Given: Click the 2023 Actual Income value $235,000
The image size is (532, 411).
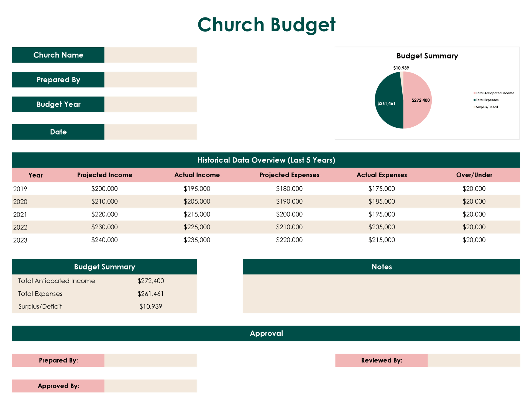Looking at the screenshot, I should (197, 240).
